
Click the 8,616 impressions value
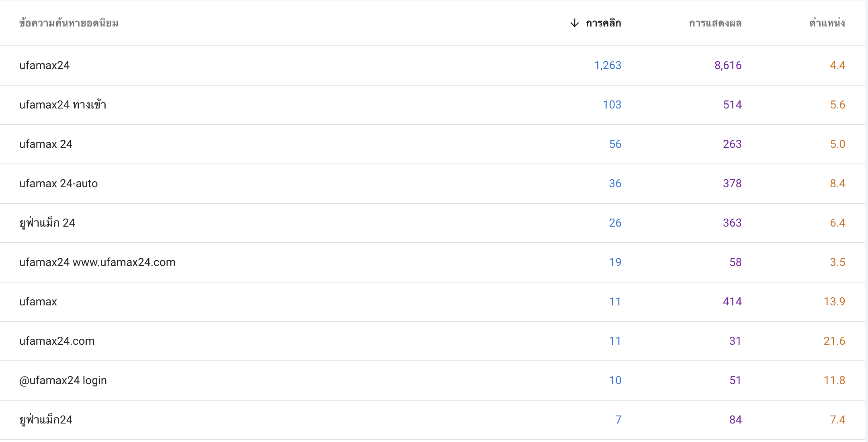(728, 65)
